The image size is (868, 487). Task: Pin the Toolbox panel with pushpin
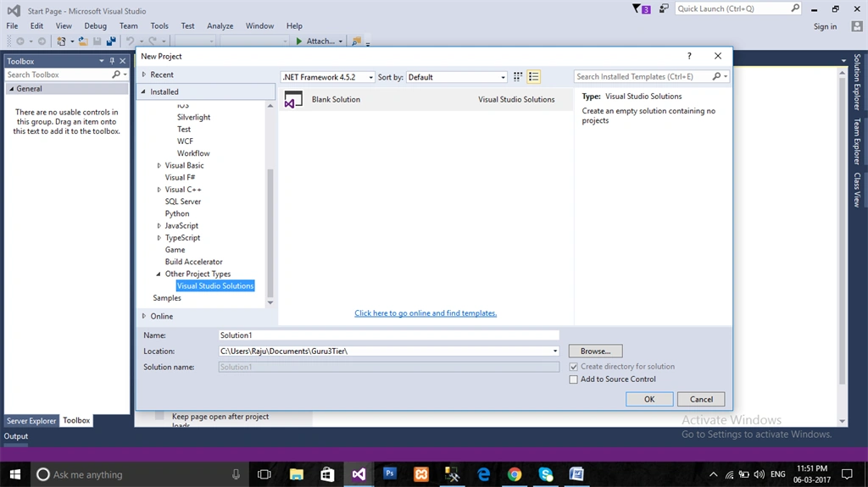click(112, 61)
